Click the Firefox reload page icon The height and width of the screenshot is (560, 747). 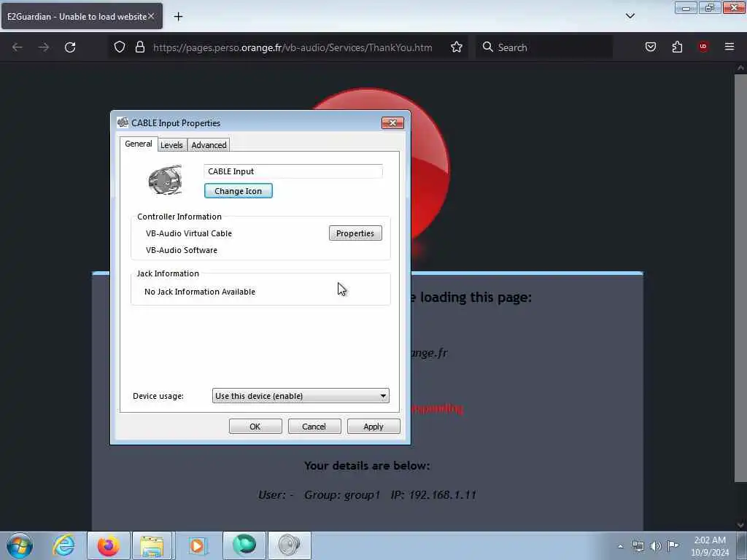(70, 47)
